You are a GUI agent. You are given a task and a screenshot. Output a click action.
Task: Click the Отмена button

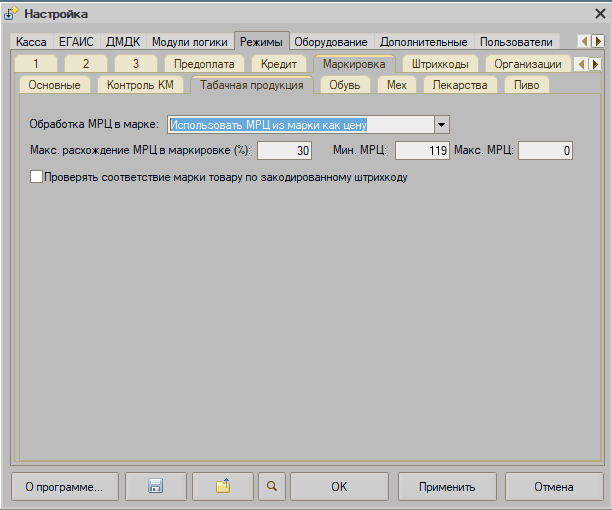(x=553, y=487)
